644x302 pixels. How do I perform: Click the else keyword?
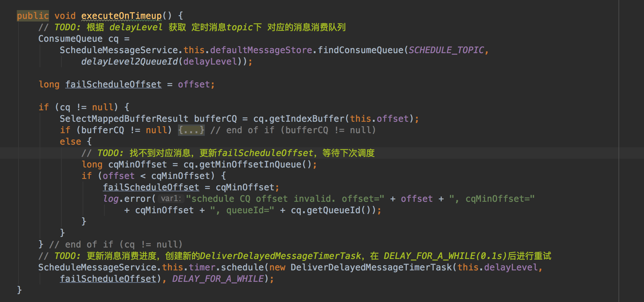[x=71, y=142]
